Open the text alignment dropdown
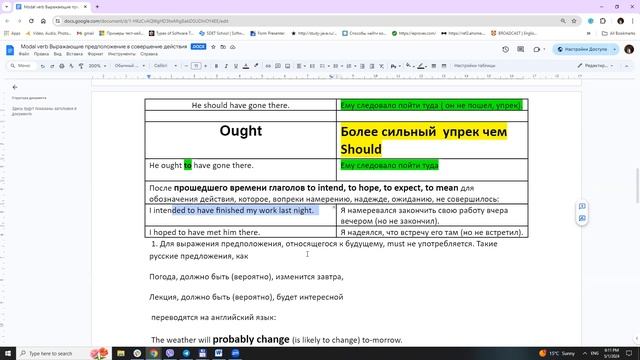This screenshot has height=360, width=640. tap(301, 66)
